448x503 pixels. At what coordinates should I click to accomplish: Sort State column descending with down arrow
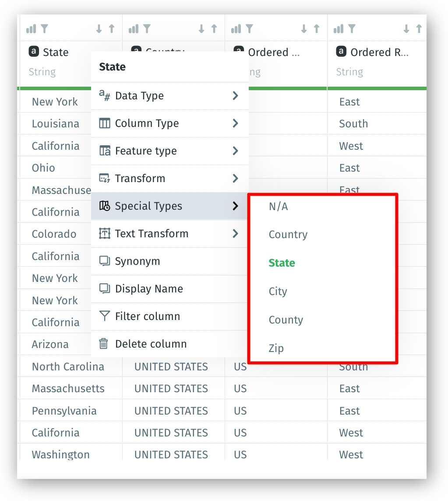tap(99, 29)
